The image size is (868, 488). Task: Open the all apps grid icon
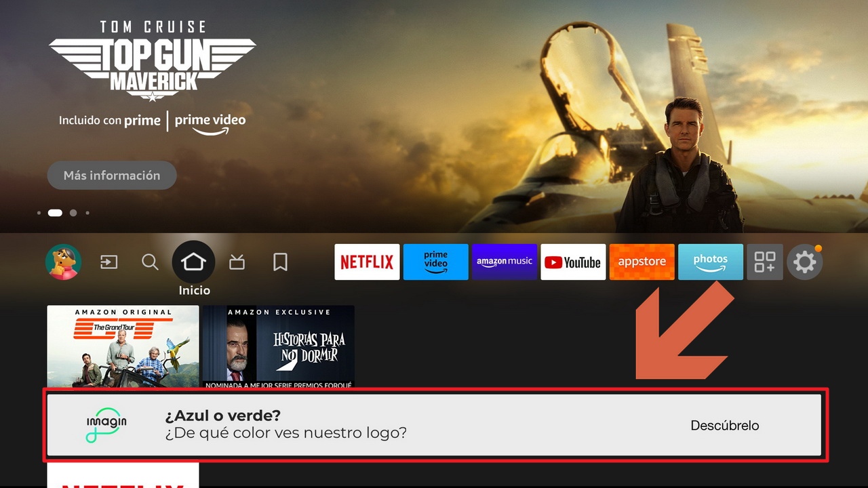click(x=765, y=262)
